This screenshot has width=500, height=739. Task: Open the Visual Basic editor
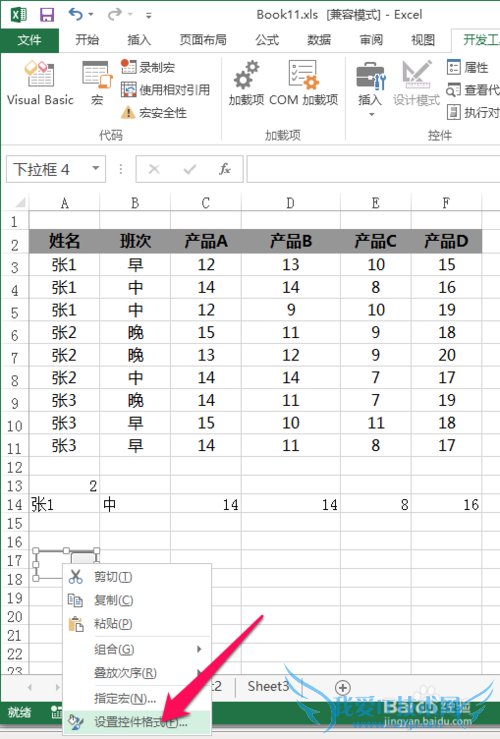[x=40, y=83]
